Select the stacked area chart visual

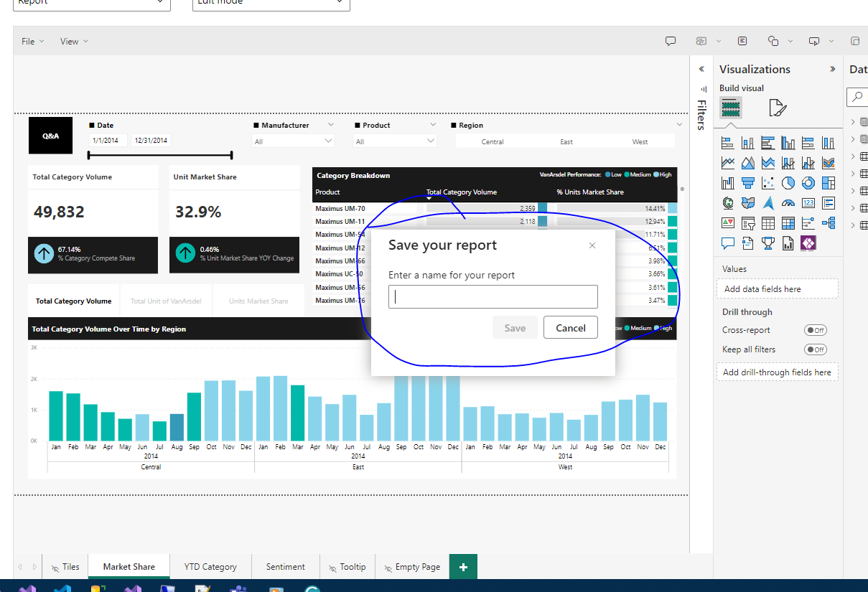(767, 163)
